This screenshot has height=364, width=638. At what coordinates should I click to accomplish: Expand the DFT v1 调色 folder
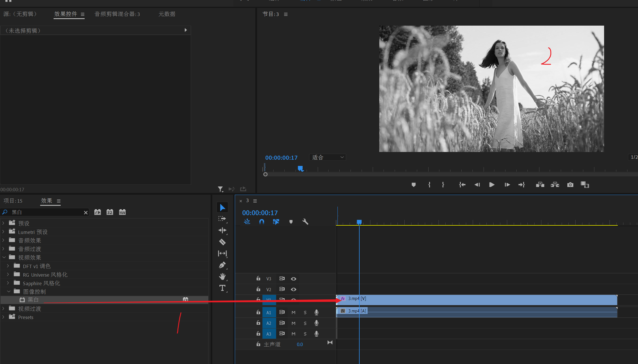8,266
